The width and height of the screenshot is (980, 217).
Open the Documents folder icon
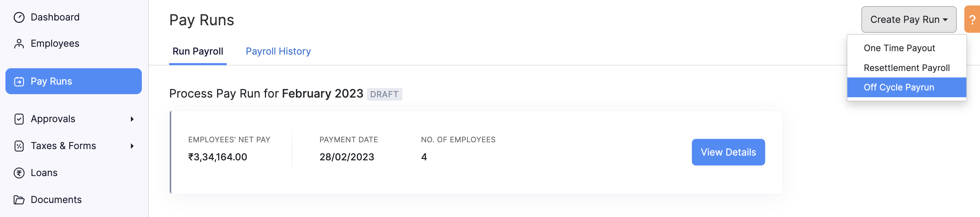(x=19, y=200)
